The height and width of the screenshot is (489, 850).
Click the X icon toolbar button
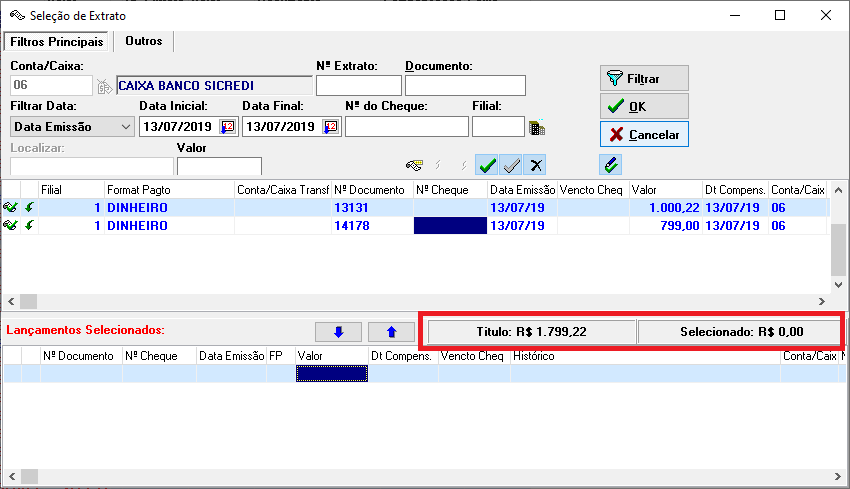coord(536,165)
